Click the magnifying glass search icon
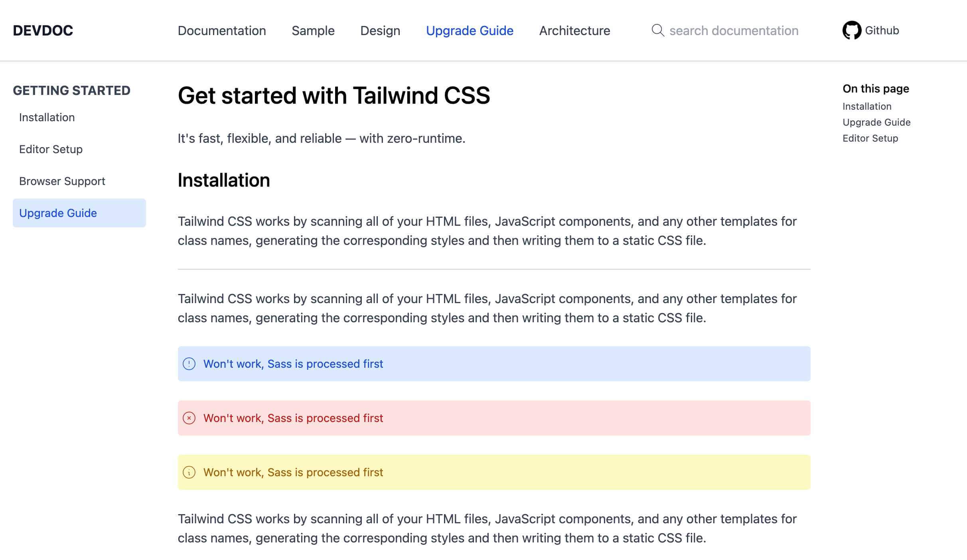 (658, 30)
